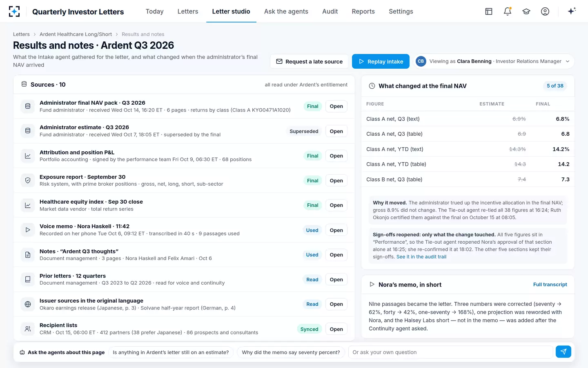Go to the Today tab
The height and width of the screenshot is (368, 588).
tap(154, 11)
